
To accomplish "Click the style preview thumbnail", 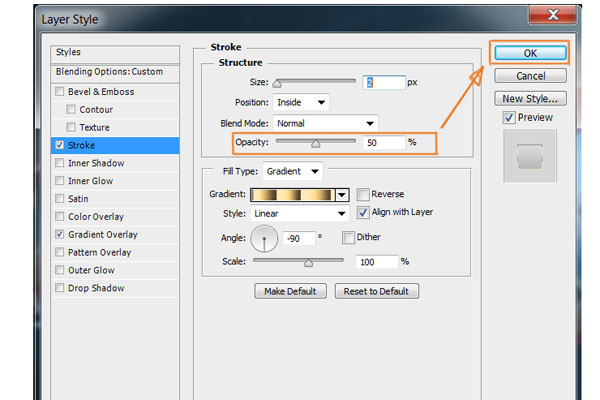I will (x=530, y=156).
